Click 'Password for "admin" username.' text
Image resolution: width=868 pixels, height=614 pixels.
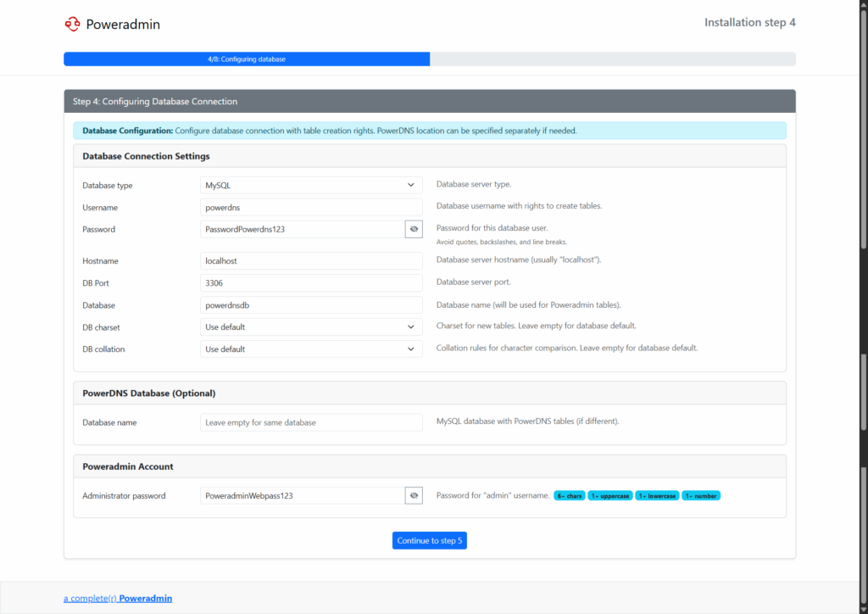point(492,495)
